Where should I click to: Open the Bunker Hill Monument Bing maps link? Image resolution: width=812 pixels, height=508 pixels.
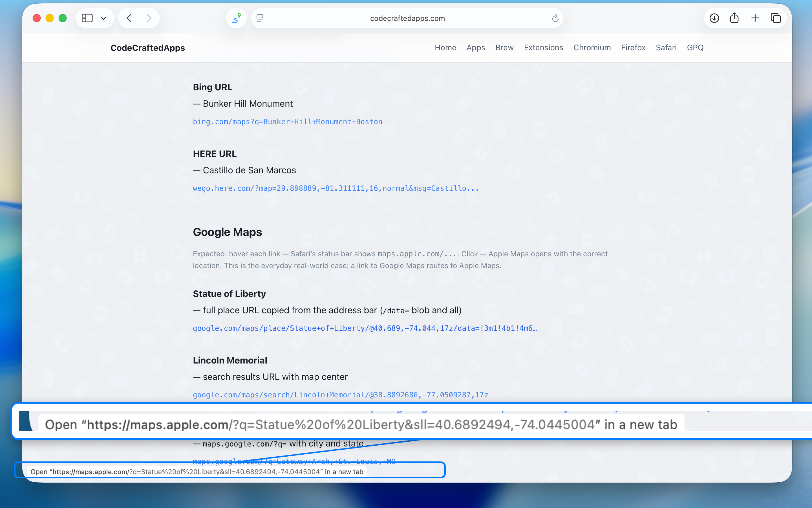[288, 122]
